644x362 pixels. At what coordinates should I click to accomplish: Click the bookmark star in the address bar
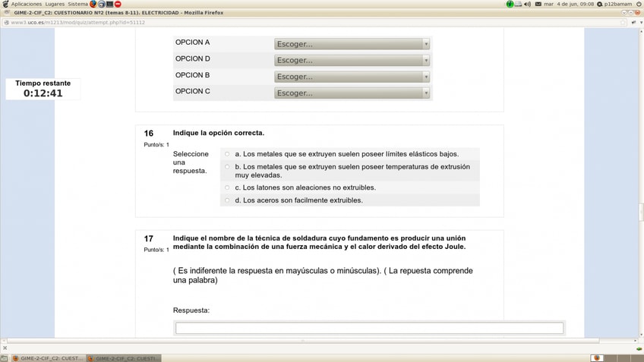tap(623, 23)
